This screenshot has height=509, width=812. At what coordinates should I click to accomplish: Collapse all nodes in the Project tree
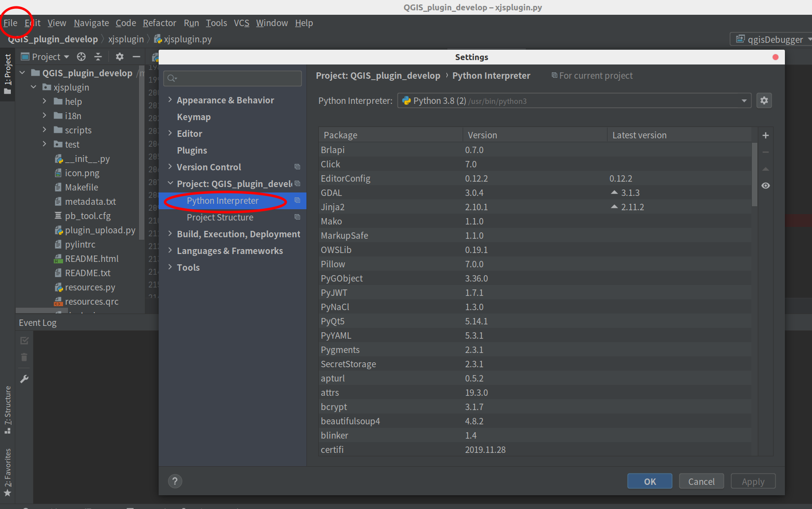98,56
